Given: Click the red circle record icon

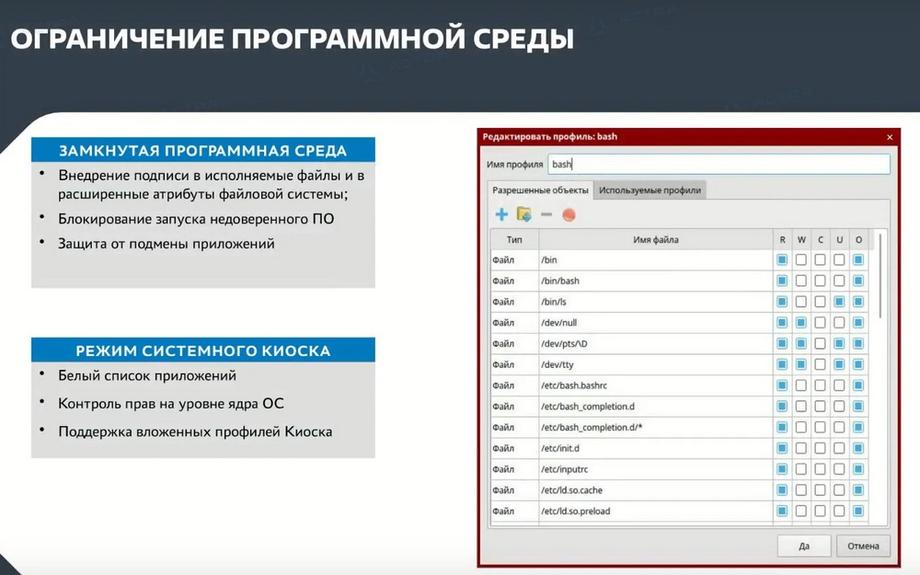Looking at the screenshot, I should (569, 215).
